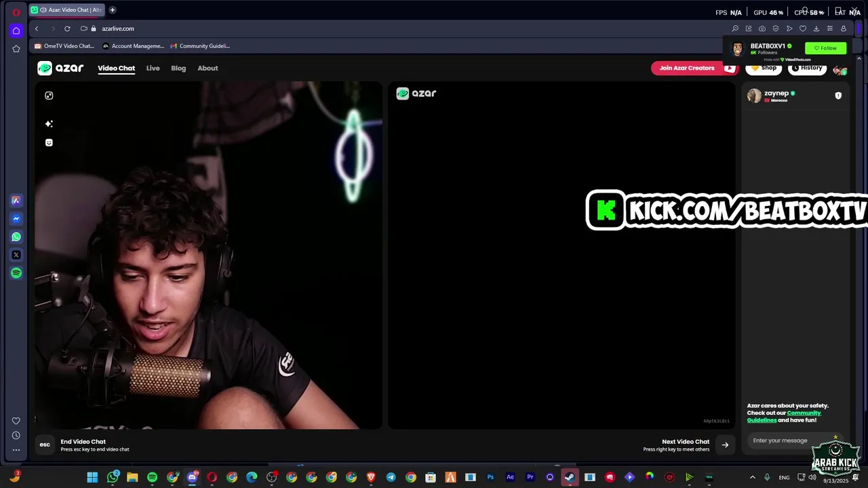Go to the Azar logo home

pyautogui.click(x=60, y=68)
